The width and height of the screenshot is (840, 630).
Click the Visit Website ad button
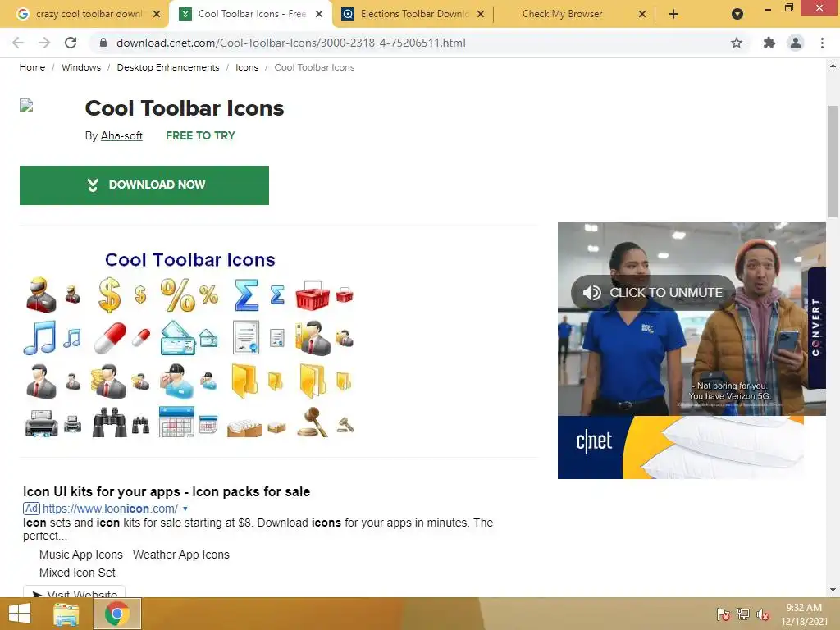pos(74,591)
